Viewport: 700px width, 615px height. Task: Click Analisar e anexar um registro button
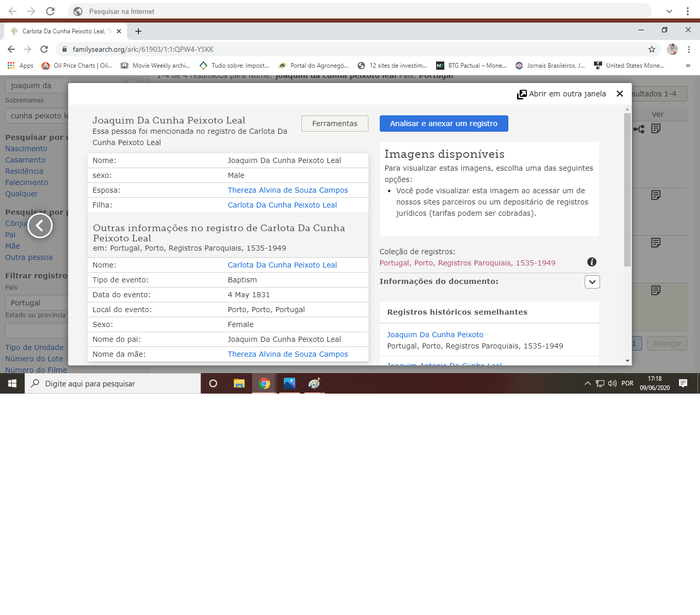pyautogui.click(x=443, y=124)
